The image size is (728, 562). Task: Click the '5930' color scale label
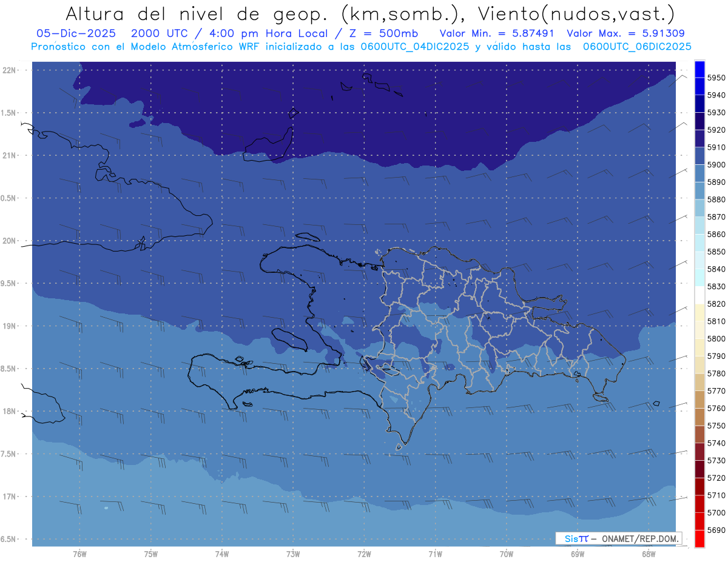[x=716, y=113]
